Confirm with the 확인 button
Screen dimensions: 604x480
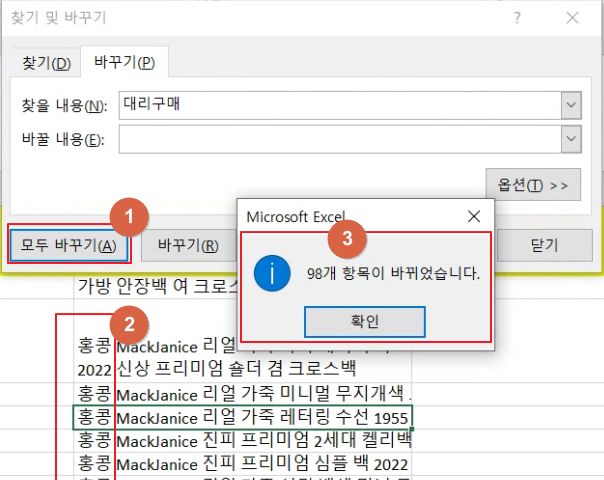(365, 322)
